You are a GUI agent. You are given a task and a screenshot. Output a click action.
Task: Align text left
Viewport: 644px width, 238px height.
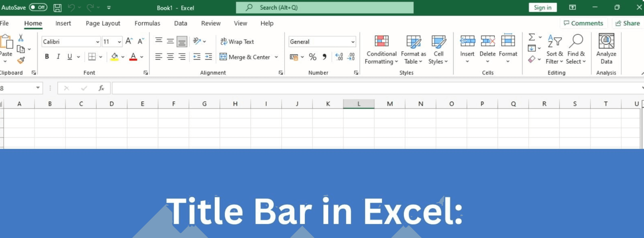pos(159,57)
